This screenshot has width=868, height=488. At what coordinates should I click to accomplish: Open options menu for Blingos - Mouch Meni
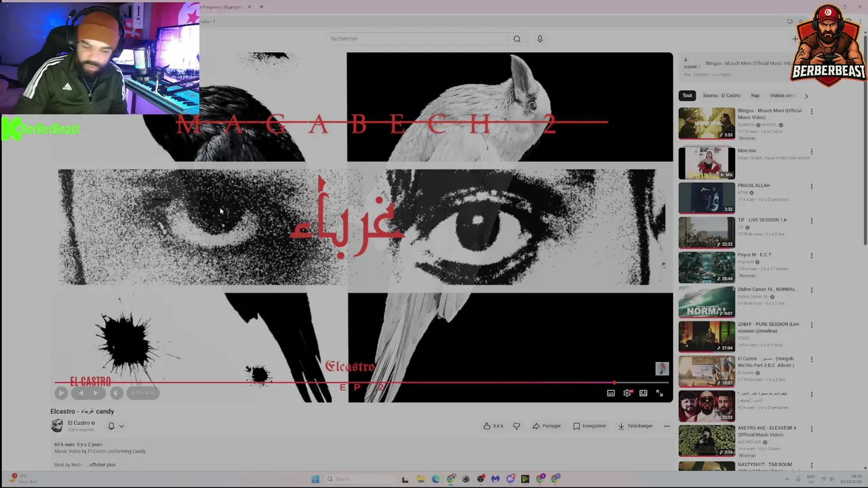click(811, 112)
